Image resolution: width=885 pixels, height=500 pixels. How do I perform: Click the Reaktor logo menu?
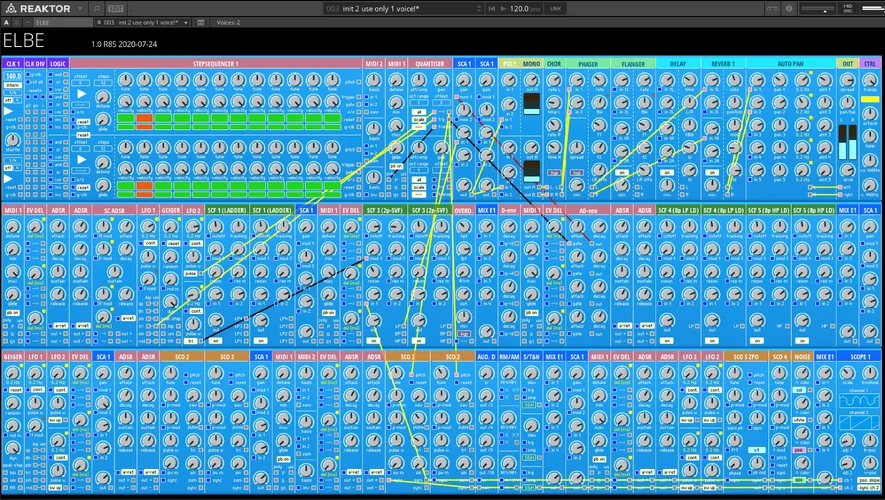40,8
